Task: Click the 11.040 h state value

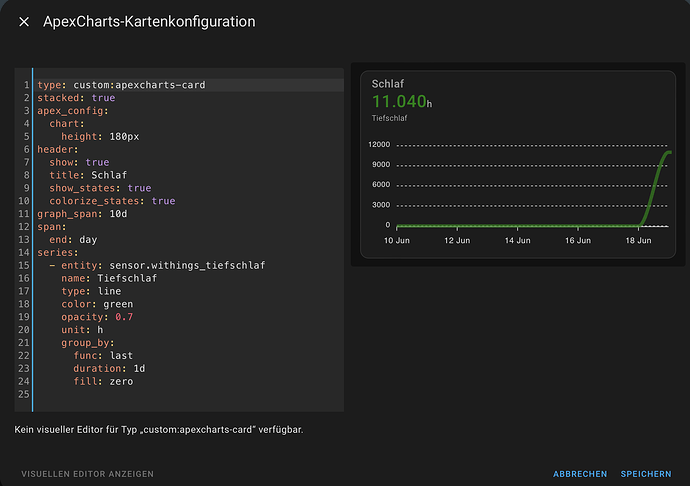Action: point(402,102)
